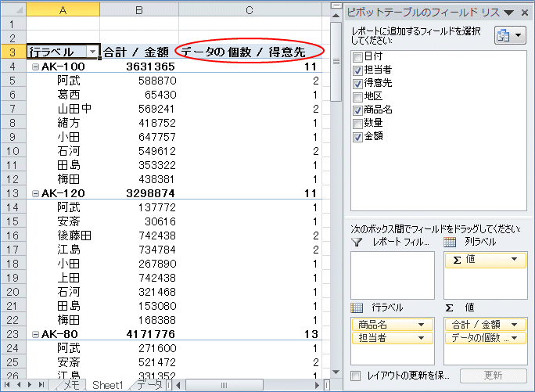Select row 4 header
Image resolution: width=535 pixels, height=392 pixels.
(x=13, y=67)
